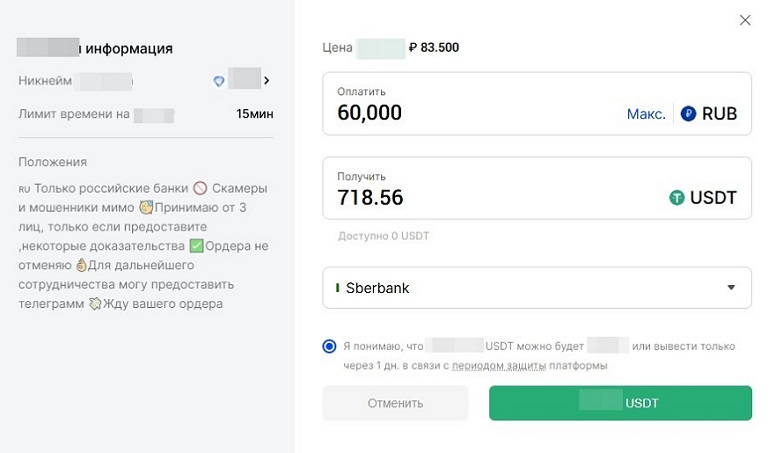775x453 pixels.
Task: Close the order dialog with the X
Action: point(744,20)
